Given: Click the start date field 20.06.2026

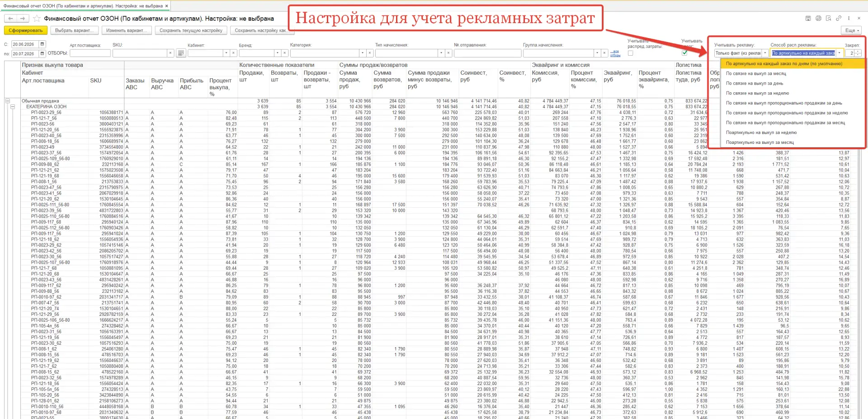Looking at the screenshot, I should tap(25, 44).
